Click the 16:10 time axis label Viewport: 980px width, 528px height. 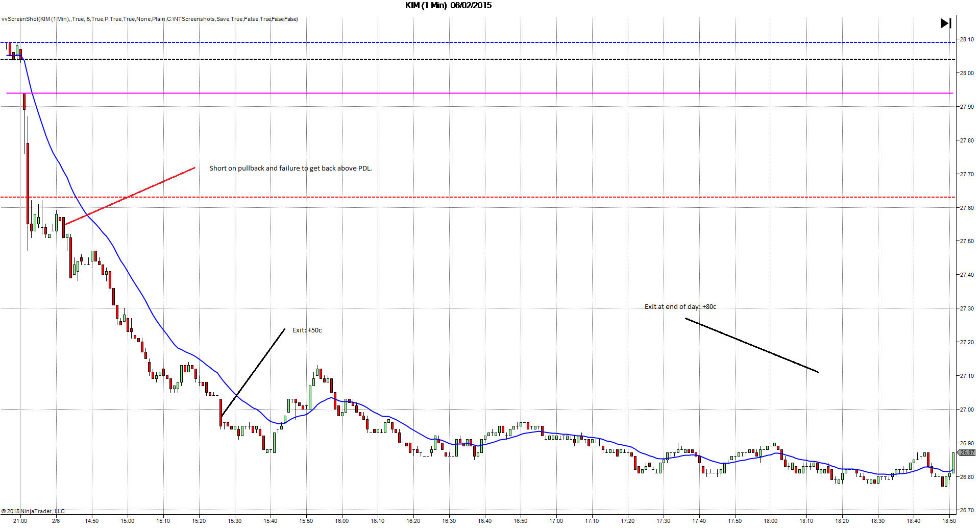pyautogui.click(x=378, y=521)
